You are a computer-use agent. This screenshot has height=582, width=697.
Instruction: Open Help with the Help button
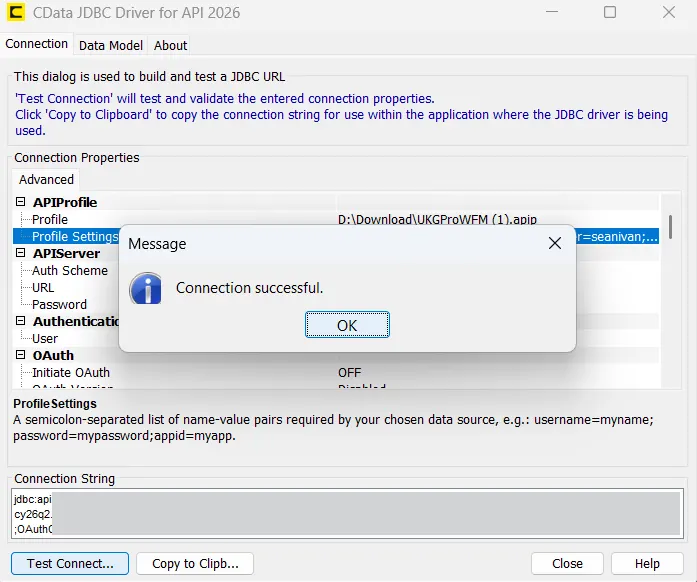[647, 564]
